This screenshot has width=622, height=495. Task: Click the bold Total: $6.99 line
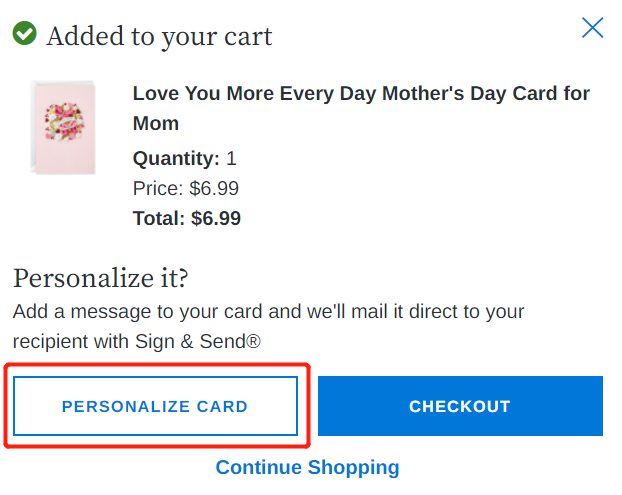click(x=187, y=218)
